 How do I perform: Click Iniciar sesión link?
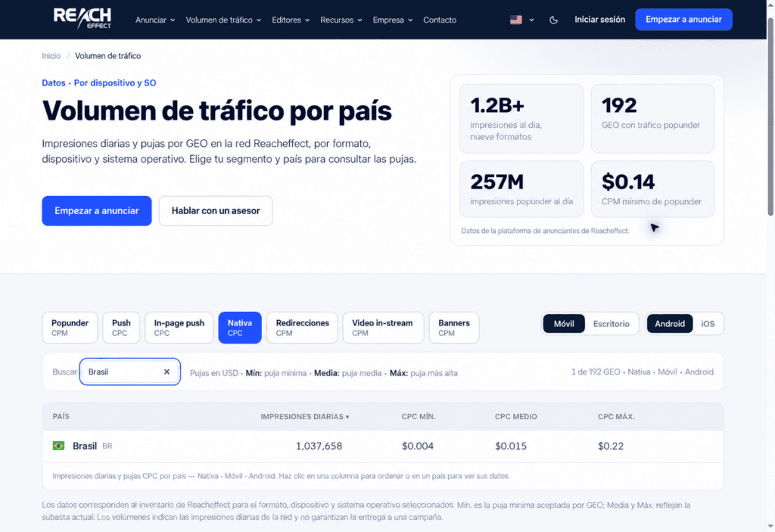599,20
